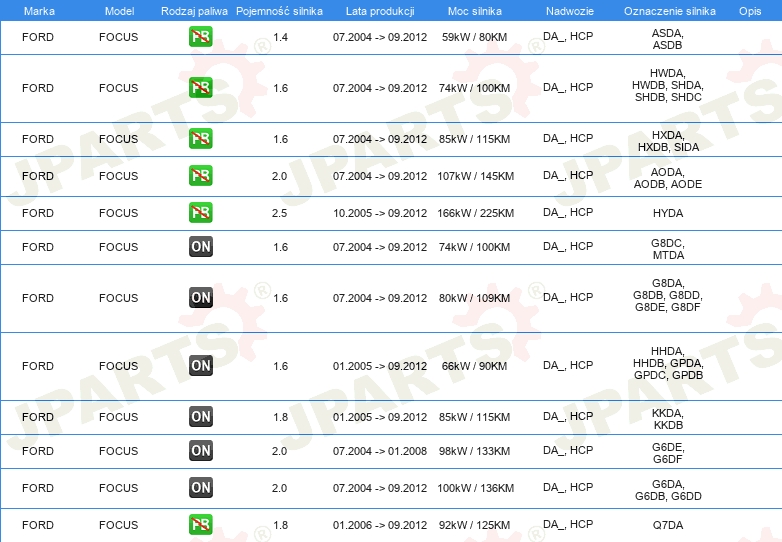Click power value 98kW / 133KM
The image size is (782, 542).
coord(474,451)
